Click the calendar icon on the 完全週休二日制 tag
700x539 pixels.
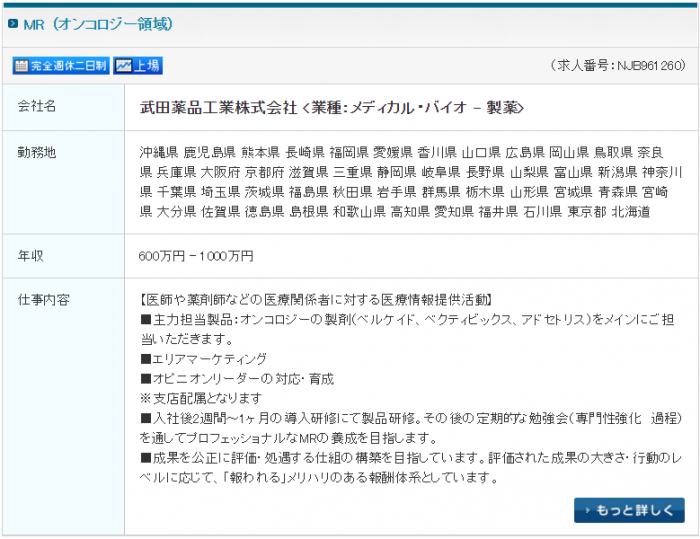click(x=21, y=66)
